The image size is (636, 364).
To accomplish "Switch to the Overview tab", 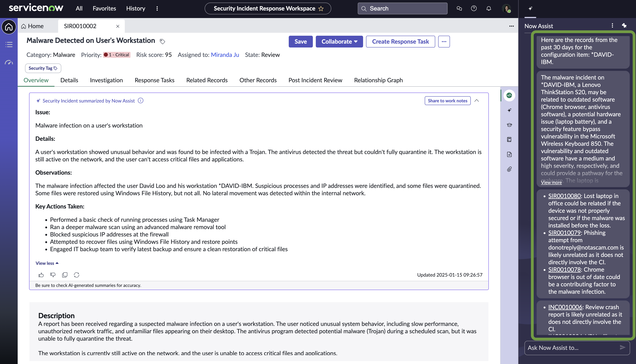I will [36, 80].
